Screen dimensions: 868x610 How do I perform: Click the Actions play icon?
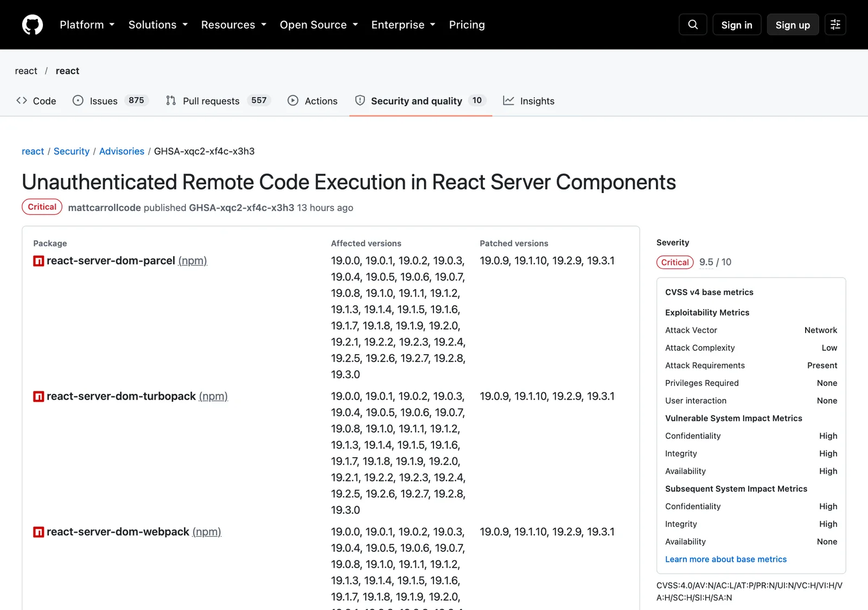[293, 100]
